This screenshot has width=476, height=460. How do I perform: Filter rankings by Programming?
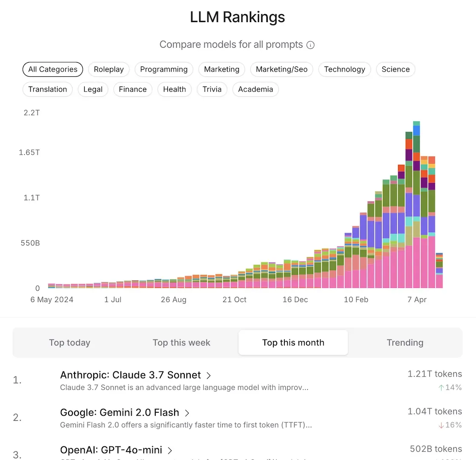click(x=164, y=69)
